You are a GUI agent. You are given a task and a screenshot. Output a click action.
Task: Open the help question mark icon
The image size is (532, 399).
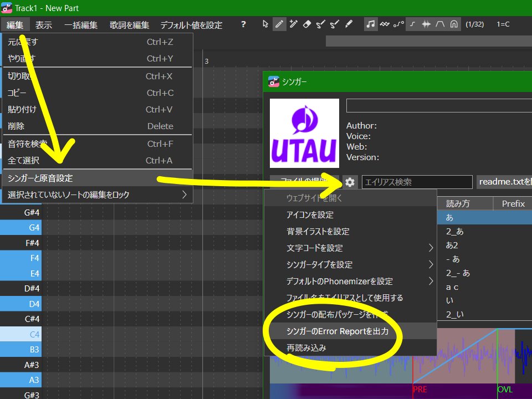tap(243, 24)
